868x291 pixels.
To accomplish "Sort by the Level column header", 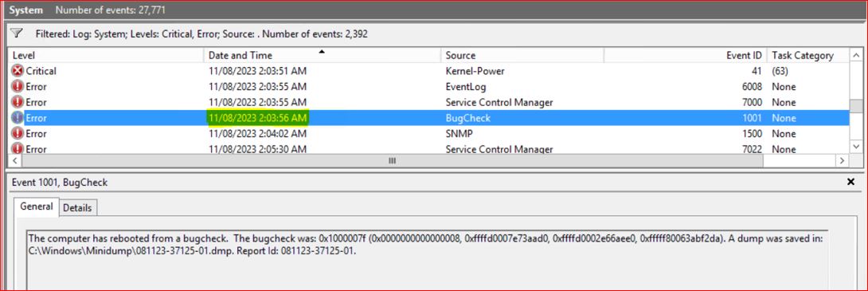I will (x=106, y=56).
